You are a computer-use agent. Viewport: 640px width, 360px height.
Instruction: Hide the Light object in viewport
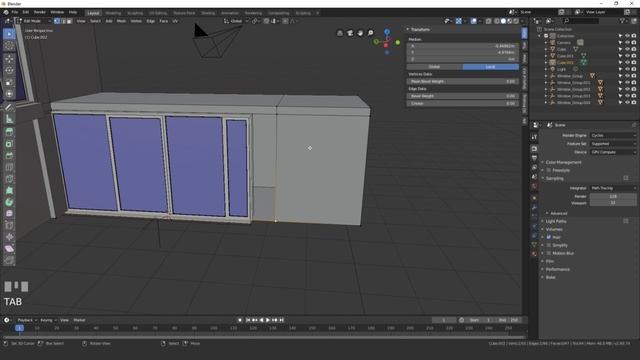[x=627, y=69]
